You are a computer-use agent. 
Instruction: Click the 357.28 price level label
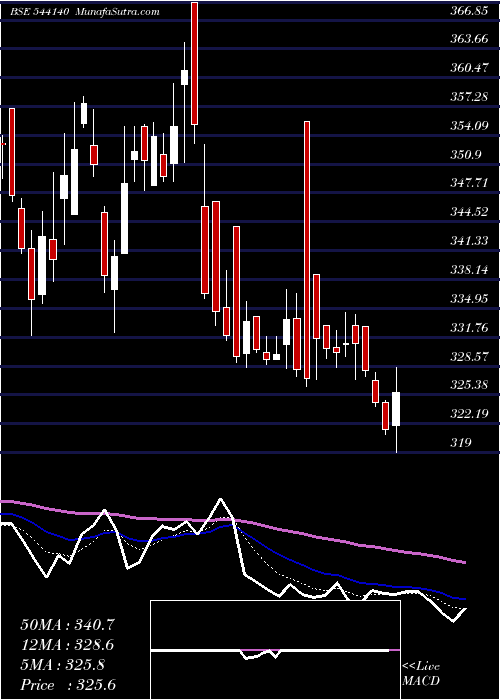(468, 97)
